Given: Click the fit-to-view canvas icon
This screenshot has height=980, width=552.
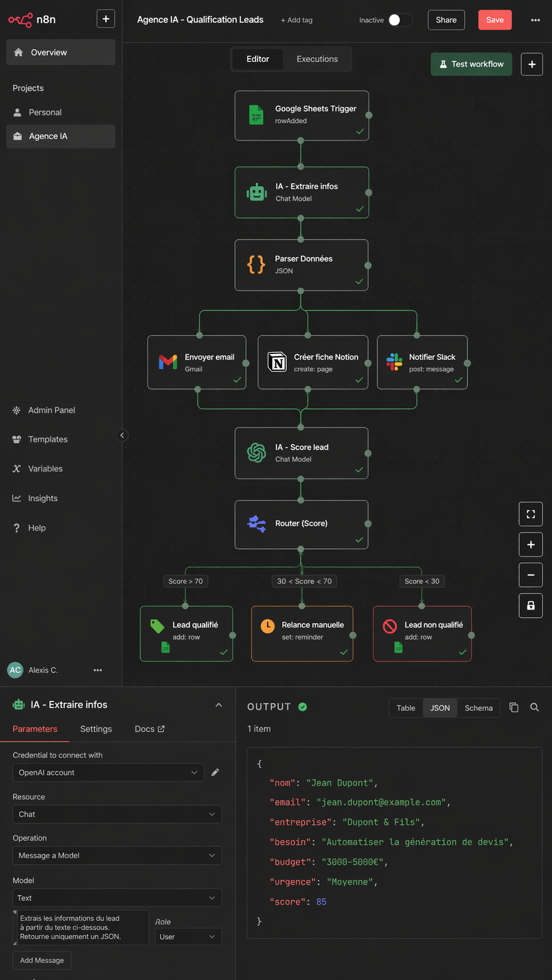Looking at the screenshot, I should coord(530,514).
